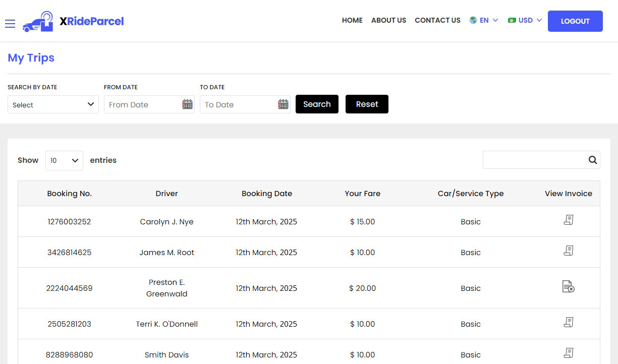Open the From Date calendar picker icon

coord(187,104)
